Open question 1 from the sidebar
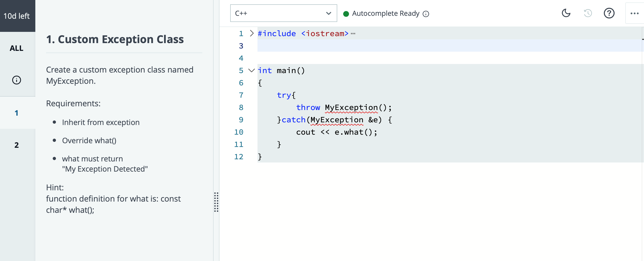Image resolution: width=644 pixels, height=261 pixels. [x=17, y=113]
